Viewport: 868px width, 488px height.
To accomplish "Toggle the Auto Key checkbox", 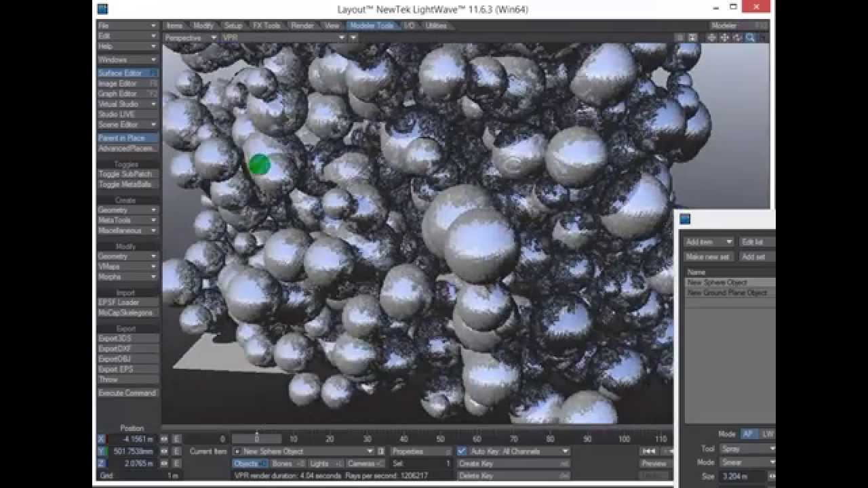I will point(462,451).
